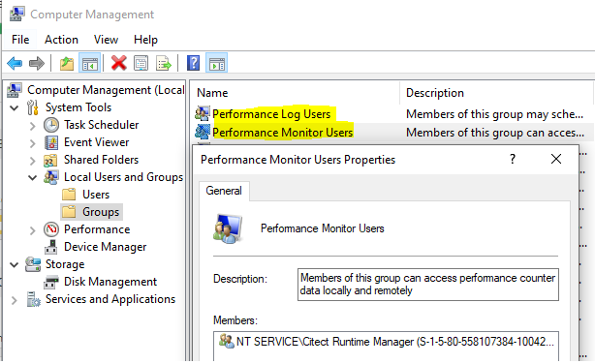595x364 pixels.
Task: Collapse the Storage node
Action: pyautogui.click(x=15, y=264)
